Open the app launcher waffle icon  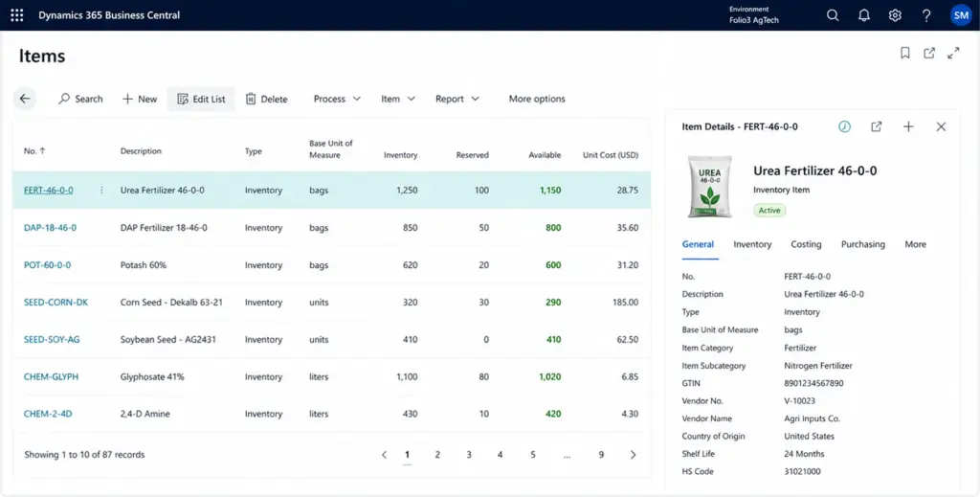coord(17,15)
